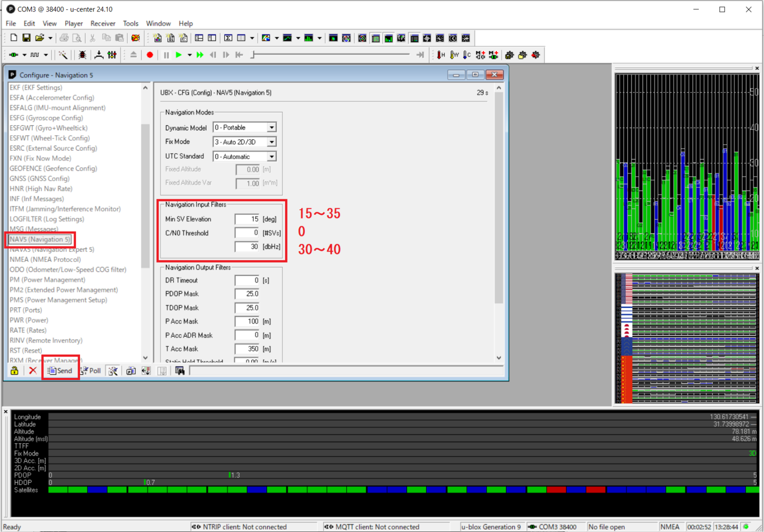This screenshot has height=532, width=764.
Task: Click the new document icon
Action: click(13, 38)
